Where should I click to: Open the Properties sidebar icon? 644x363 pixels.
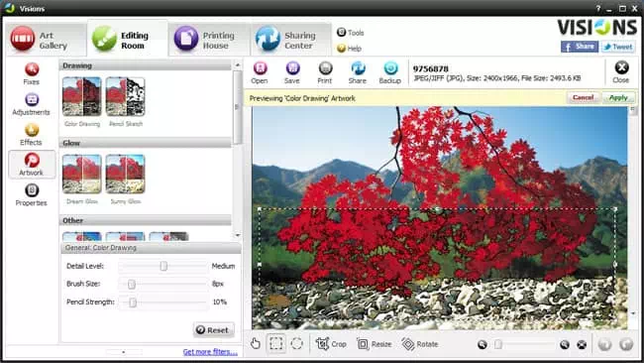(32, 194)
